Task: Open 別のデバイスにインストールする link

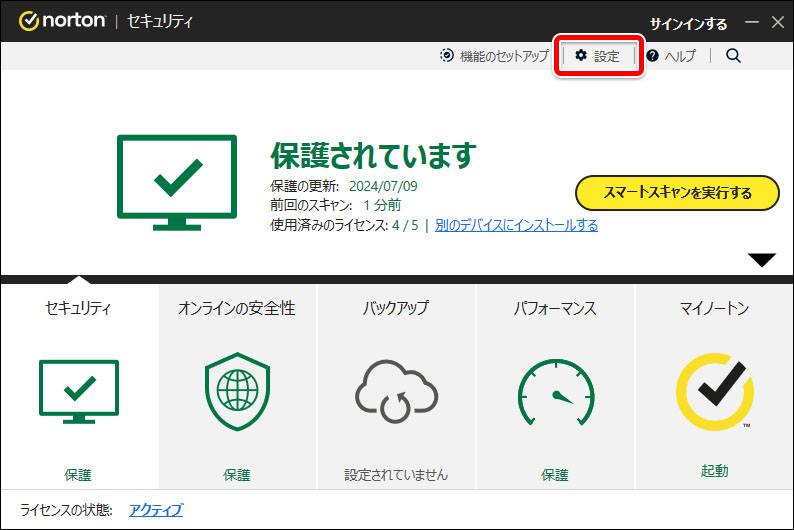Action: point(516,225)
